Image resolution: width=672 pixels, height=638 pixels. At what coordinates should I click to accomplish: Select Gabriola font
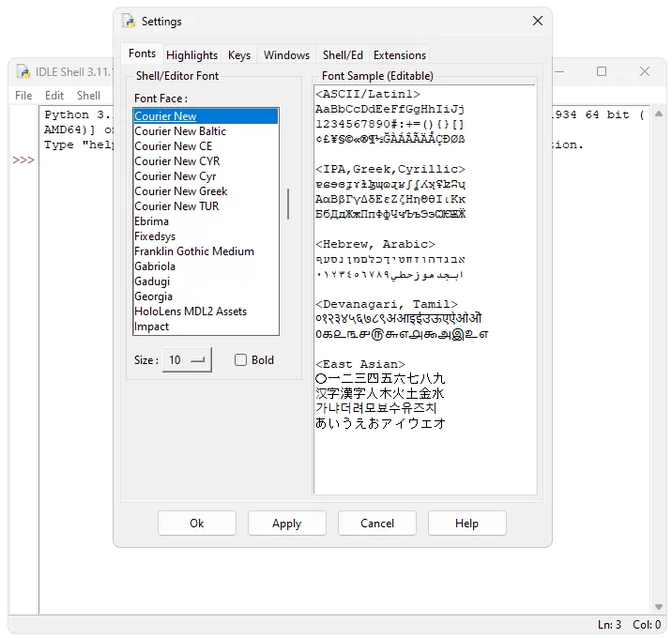[206, 266]
